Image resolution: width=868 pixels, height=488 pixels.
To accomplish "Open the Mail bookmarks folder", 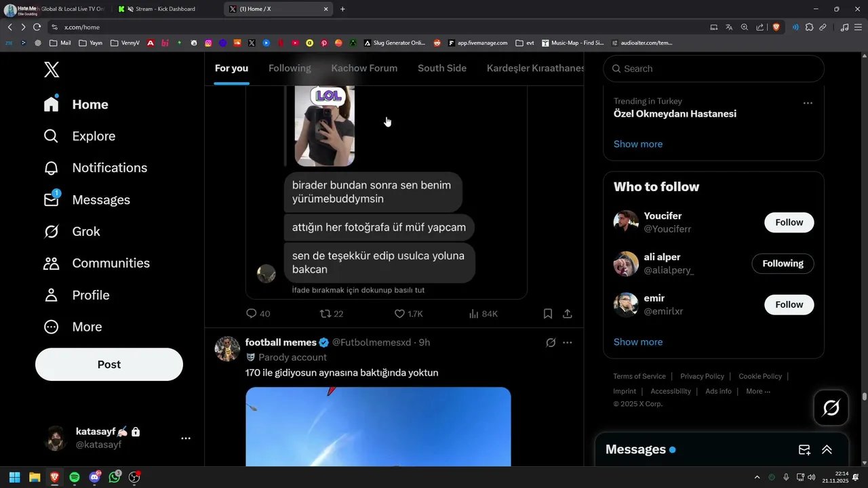I will pos(59,43).
